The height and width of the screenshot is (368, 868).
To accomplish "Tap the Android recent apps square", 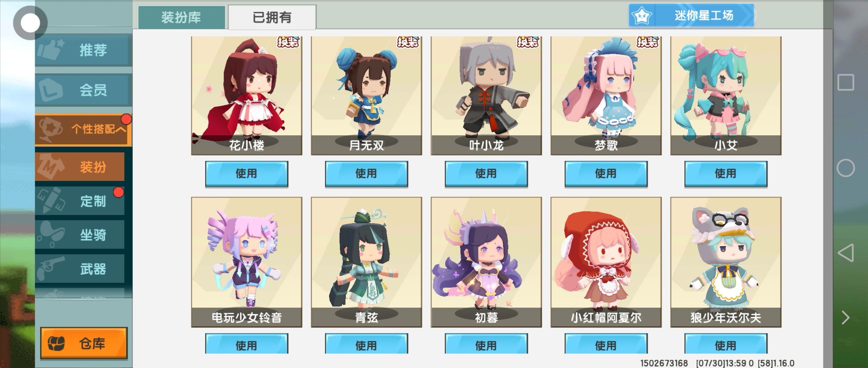I will pos(846,82).
